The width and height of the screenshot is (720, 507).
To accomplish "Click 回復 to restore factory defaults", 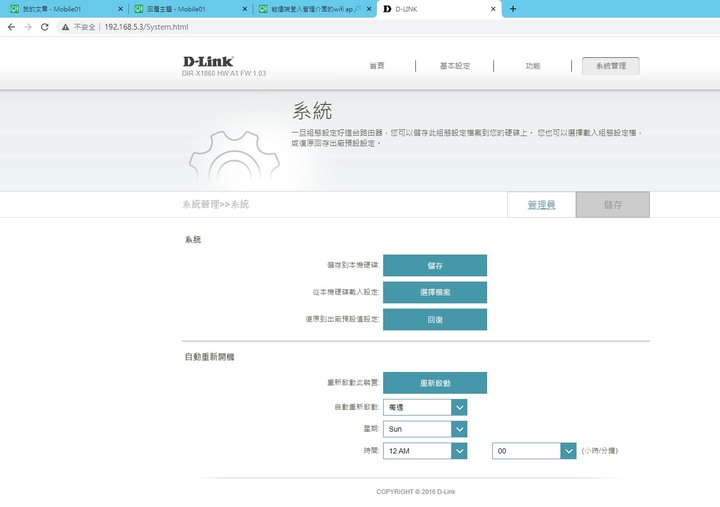I will point(435,320).
